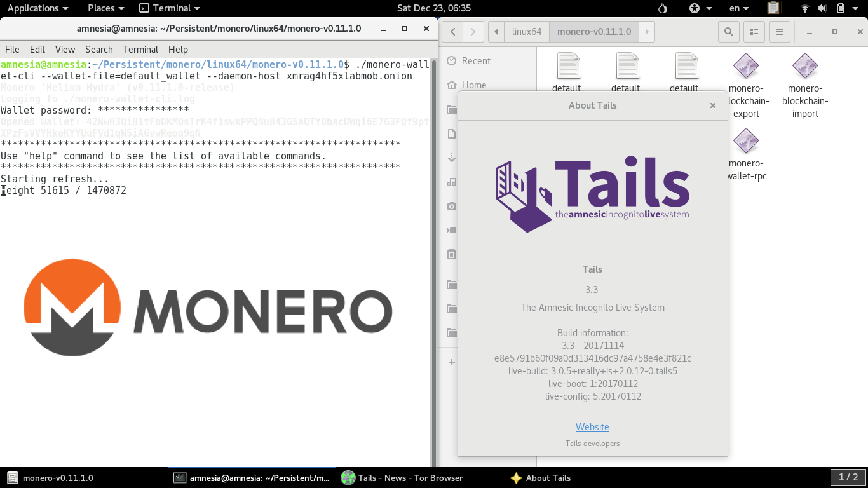Click the search icon in Files toolbar

pyautogui.click(x=728, y=32)
